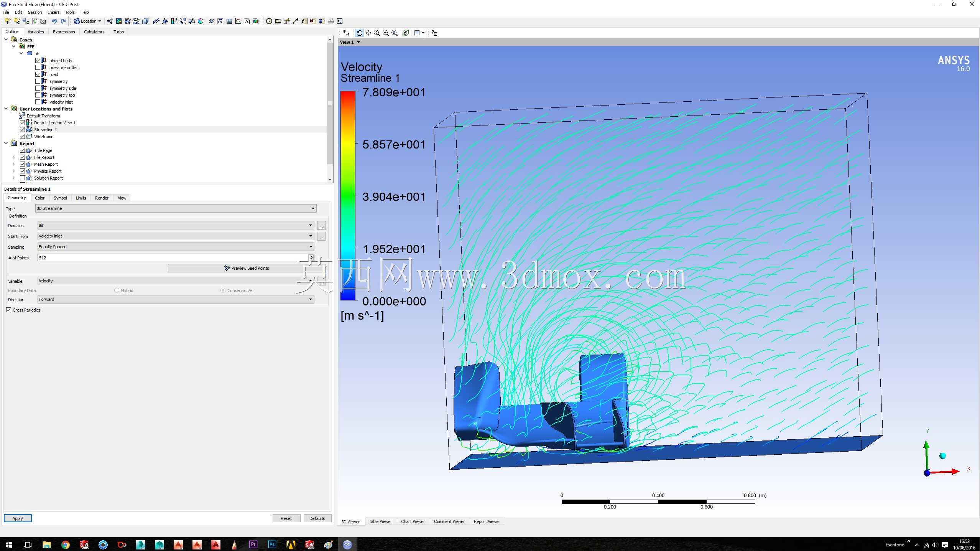The height and width of the screenshot is (551, 980).
Task: Click the Vector plot toolbar icon
Action: [x=110, y=21]
